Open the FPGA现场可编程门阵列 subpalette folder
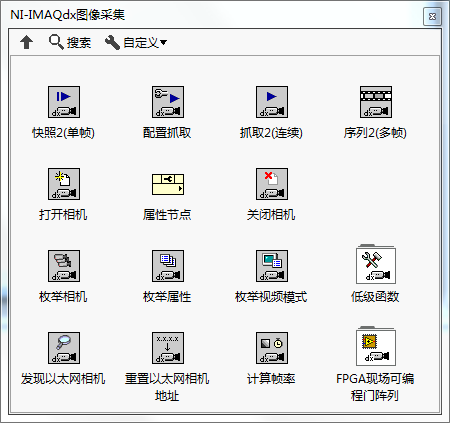 coord(376,347)
